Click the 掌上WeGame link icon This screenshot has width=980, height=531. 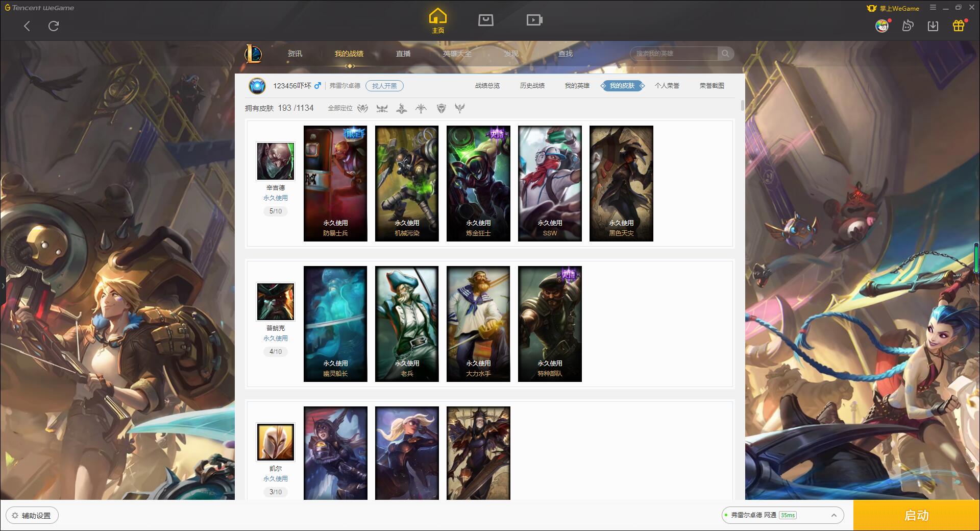[x=893, y=8]
